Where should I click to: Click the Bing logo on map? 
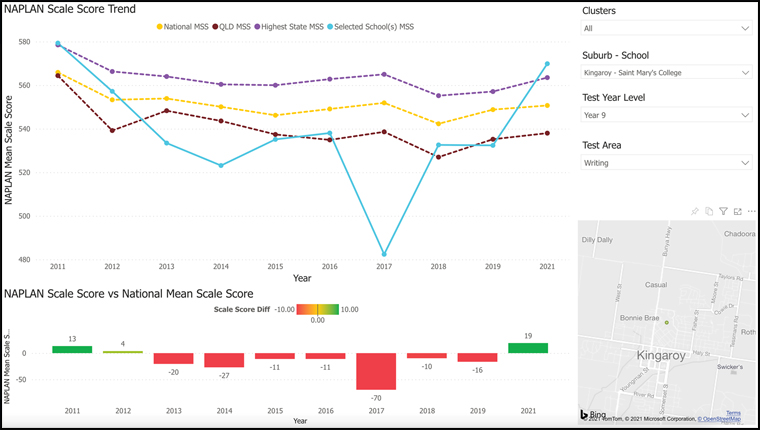point(593,413)
